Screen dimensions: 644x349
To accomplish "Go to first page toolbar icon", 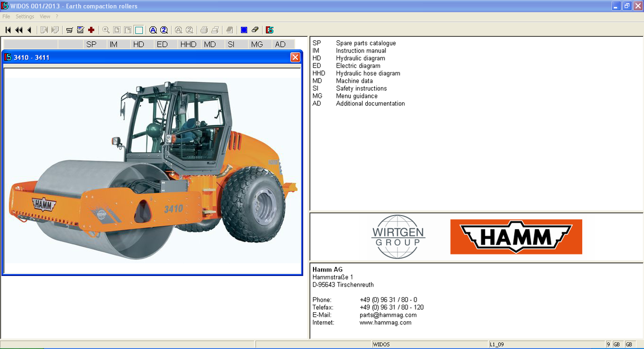I will coord(8,30).
